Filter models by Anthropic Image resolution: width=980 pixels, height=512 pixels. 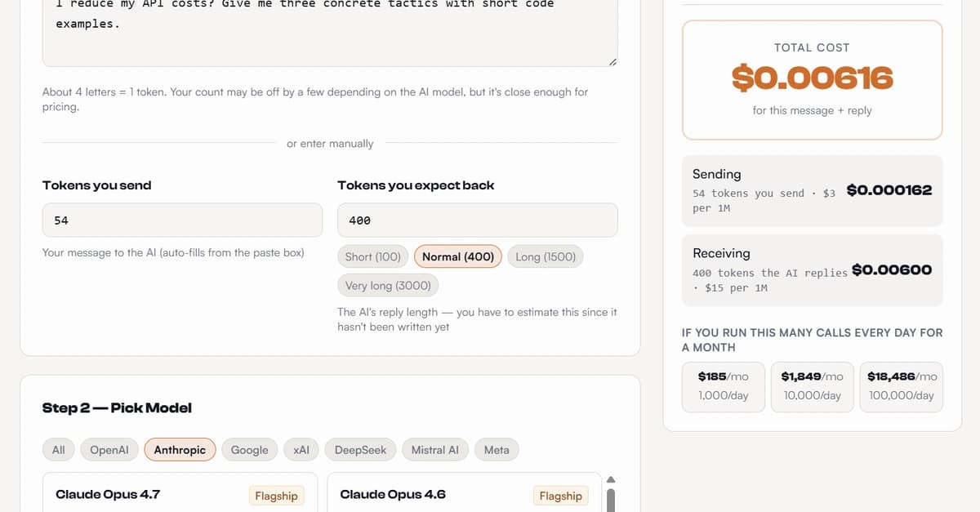click(x=180, y=450)
